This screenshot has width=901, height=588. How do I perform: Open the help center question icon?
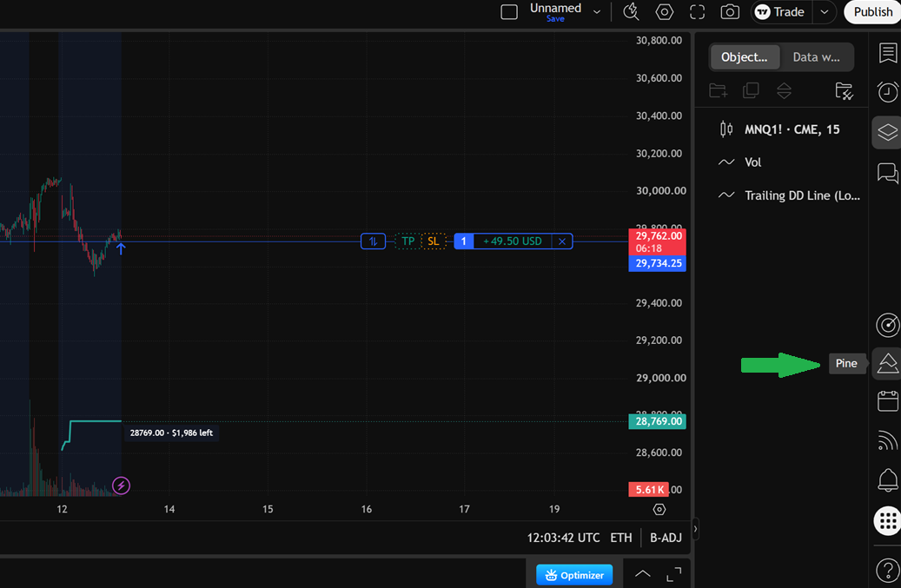pos(887,571)
